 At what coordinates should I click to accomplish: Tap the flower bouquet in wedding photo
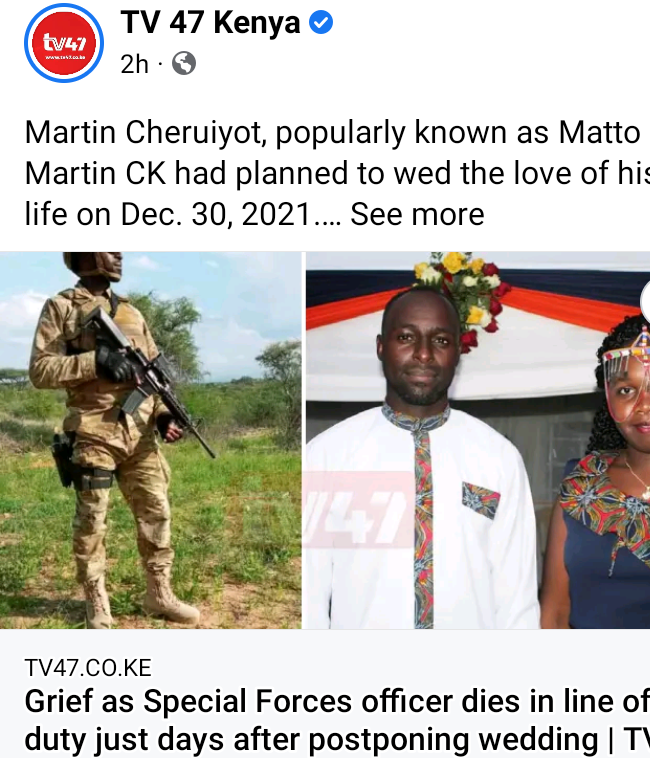[463, 295]
